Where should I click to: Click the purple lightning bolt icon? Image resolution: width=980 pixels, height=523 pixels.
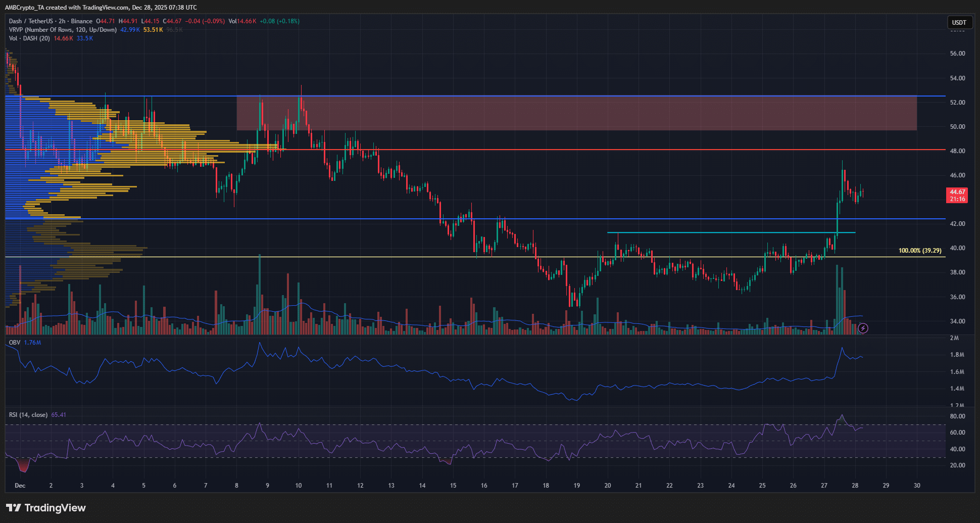(x=863, y=328)
